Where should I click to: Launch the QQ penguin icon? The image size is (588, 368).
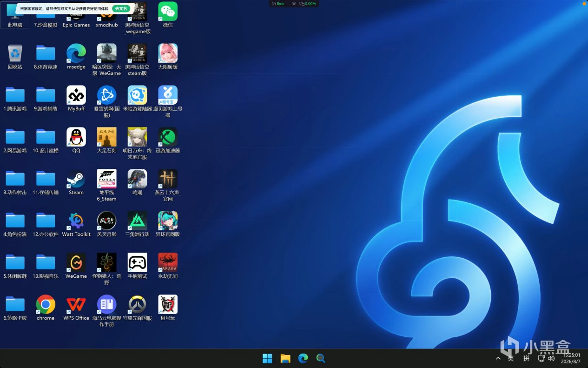pos(76,137)
